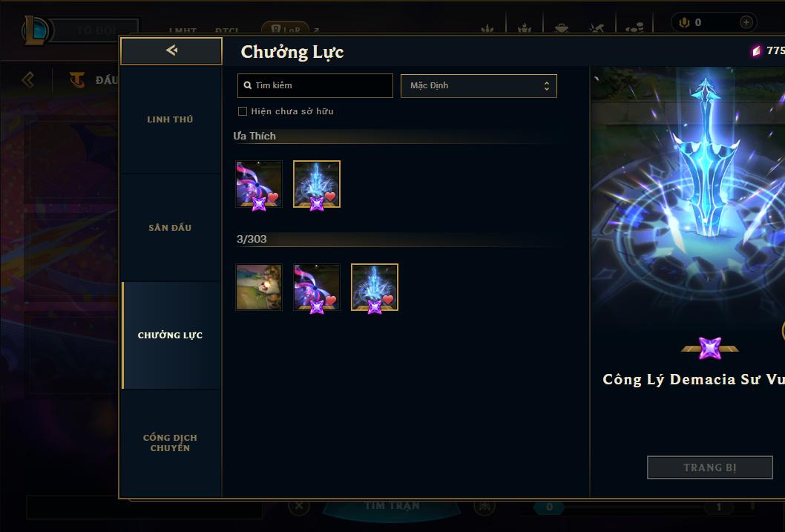
Task: Click the magnifier icon in search box
Action: (247, 85)
